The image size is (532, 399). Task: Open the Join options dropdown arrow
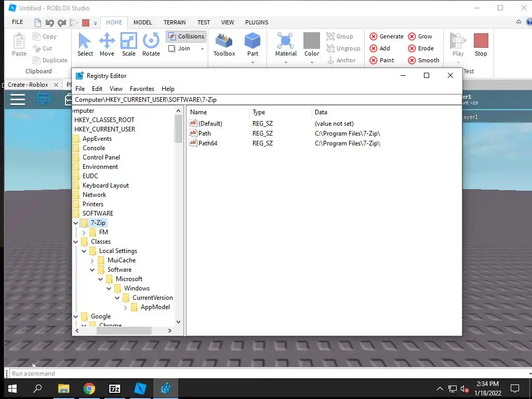(202, 49)
